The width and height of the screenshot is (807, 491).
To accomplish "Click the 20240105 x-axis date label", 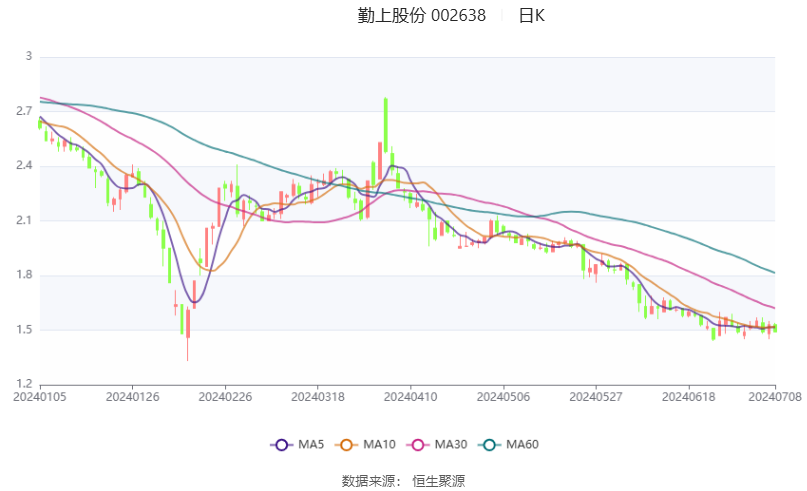I will [40, 397].
